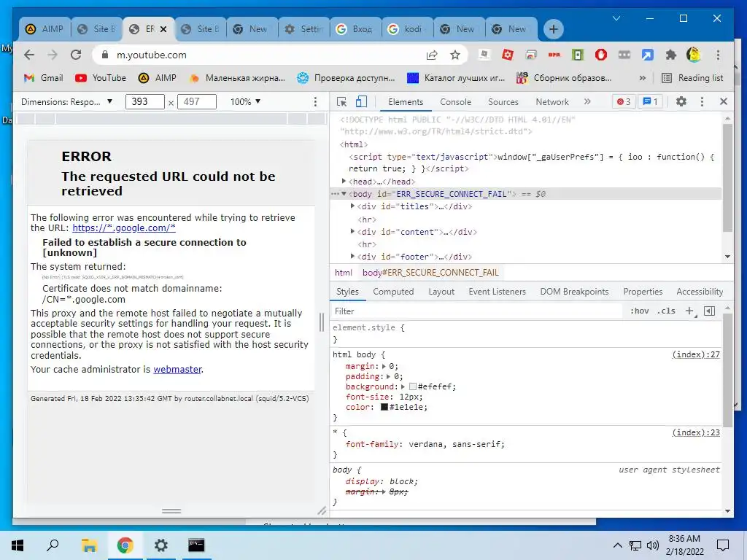Open the Reading list button
Viewport: 747px width, 560px height.
pos(692,77)
